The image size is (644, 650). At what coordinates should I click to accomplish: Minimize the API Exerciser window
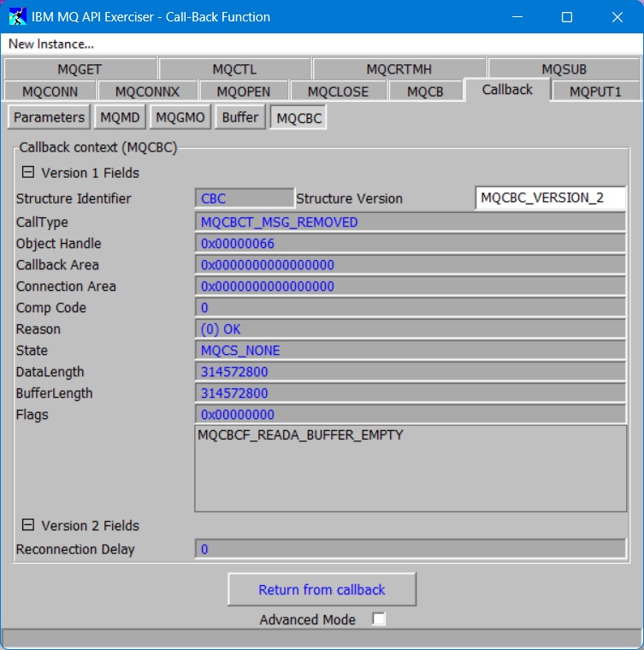[517, 17]
